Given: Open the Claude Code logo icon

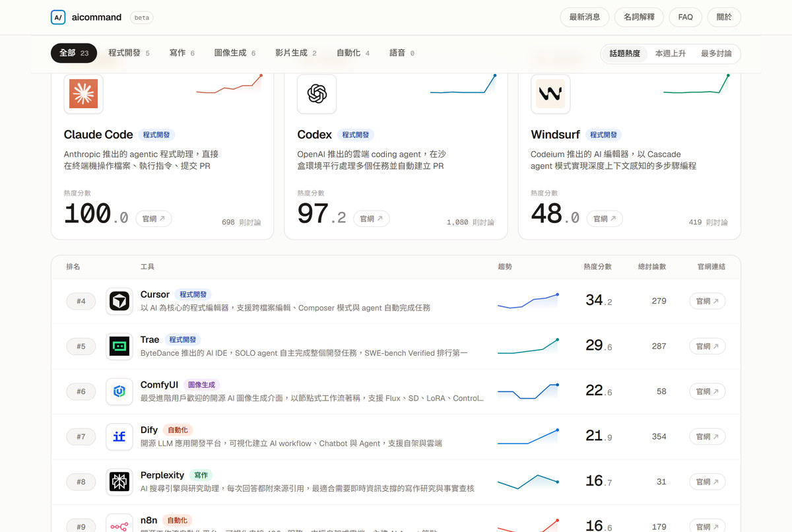Looking at the screenshot, I should tap(83, 94).
